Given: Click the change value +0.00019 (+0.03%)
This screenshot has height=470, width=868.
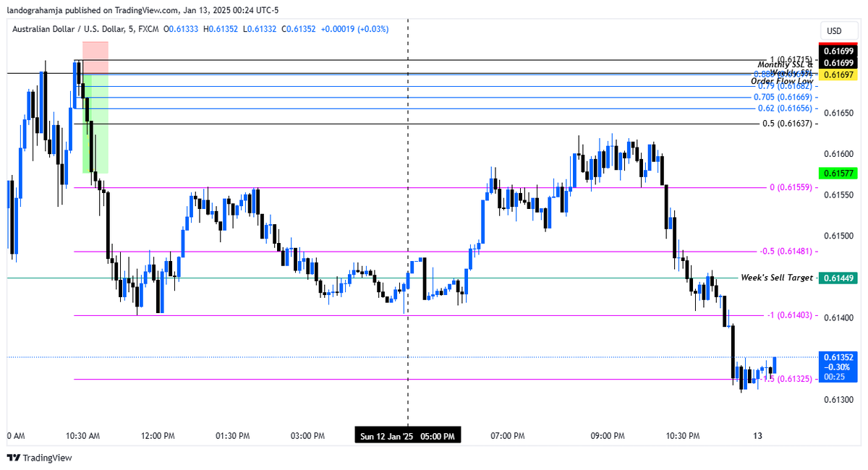Looking at the screenshot, I should [x=354, y=29].
